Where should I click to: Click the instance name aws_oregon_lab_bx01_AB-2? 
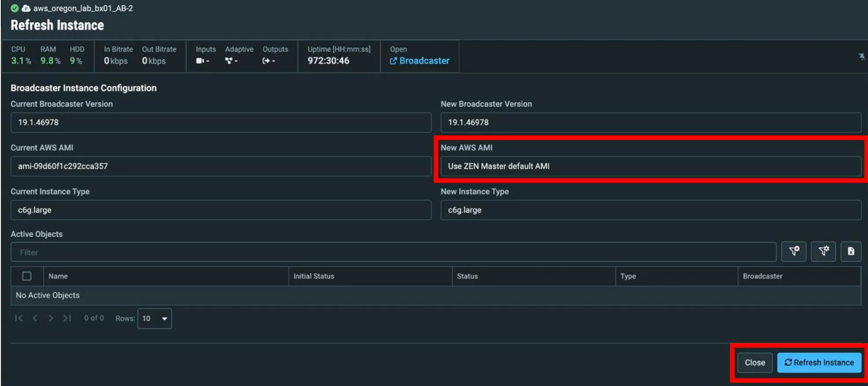[83, 8]
